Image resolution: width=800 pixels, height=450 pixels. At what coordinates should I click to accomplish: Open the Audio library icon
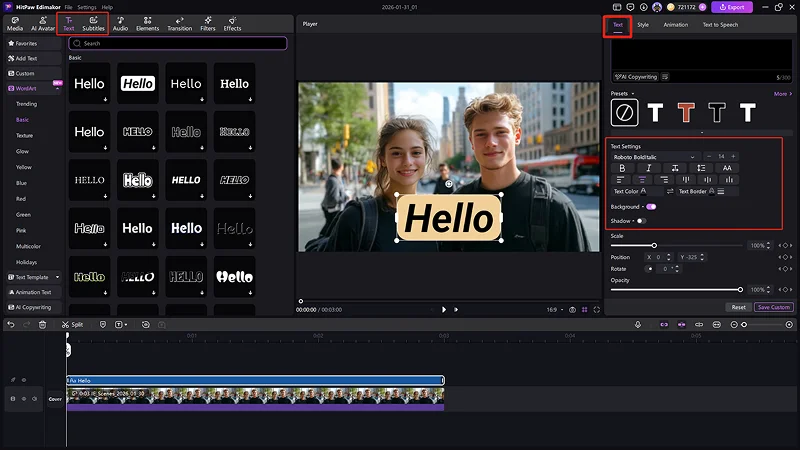pyautogui.click(x=120, y=20)
